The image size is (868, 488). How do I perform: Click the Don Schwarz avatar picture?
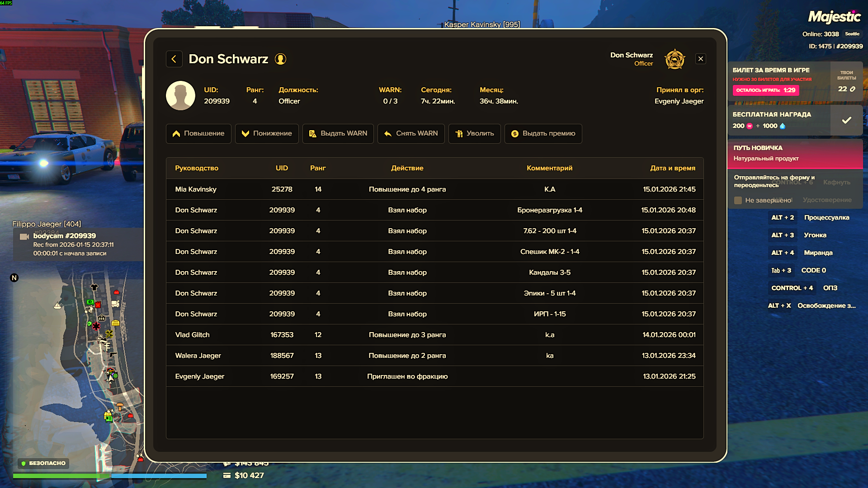coord(180,96)
